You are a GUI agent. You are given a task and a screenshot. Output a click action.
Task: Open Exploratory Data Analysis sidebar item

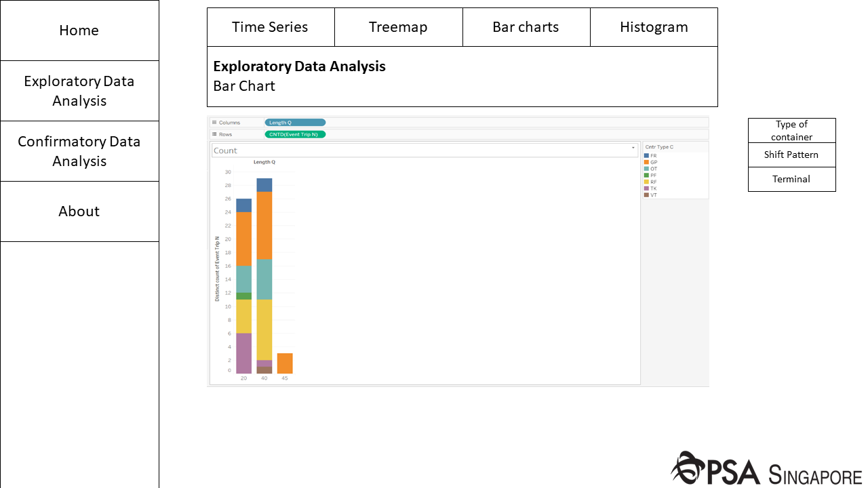[79, 91]
